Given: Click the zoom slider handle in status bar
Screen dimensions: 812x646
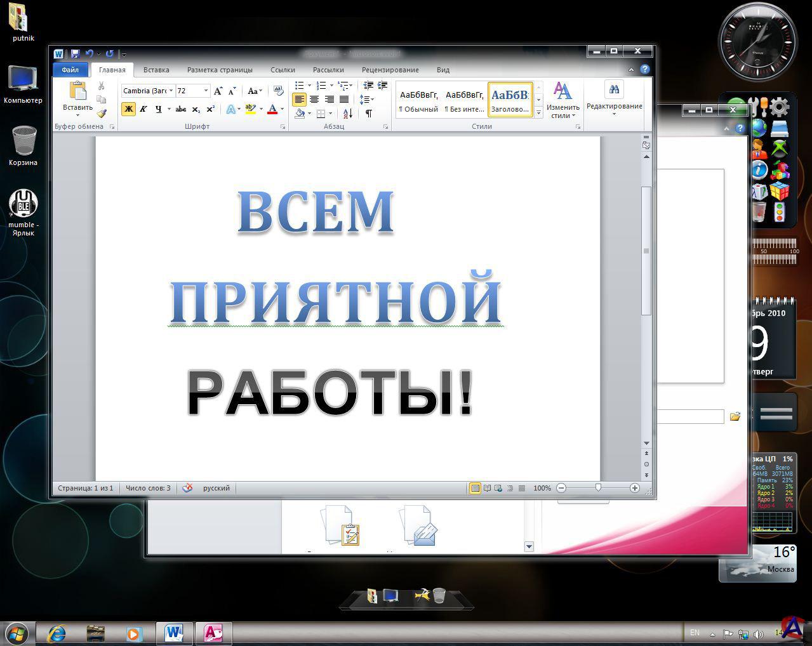Looking at the screenshot, I should pyautogui.click(x=598, y=488).
